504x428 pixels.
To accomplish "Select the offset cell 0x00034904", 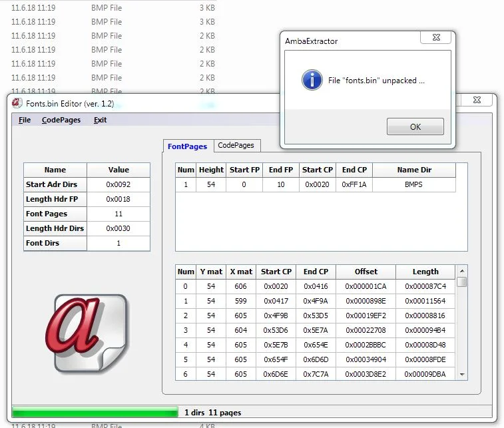I will [366, 359].
